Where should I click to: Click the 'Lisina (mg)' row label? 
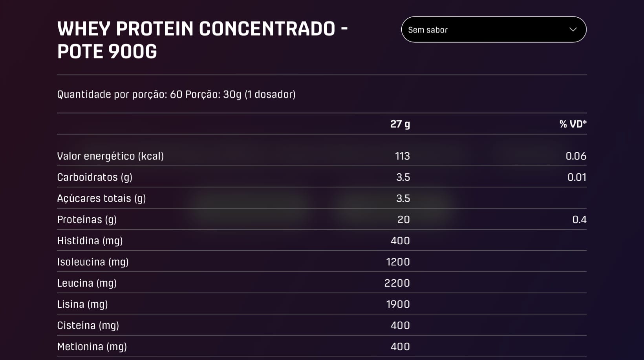pos(82,304)
